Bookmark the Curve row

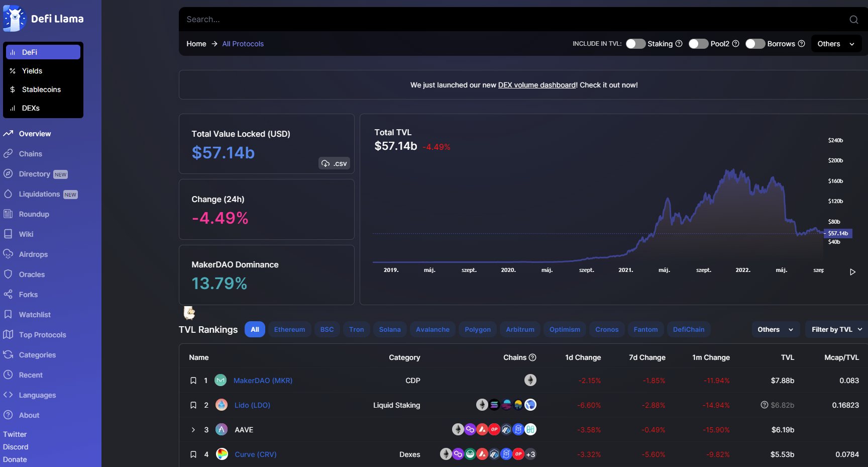point(193,454)
